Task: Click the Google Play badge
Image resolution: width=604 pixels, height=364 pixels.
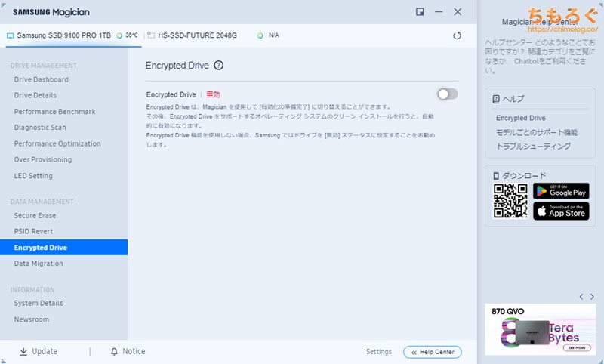Action: (561, 191)
